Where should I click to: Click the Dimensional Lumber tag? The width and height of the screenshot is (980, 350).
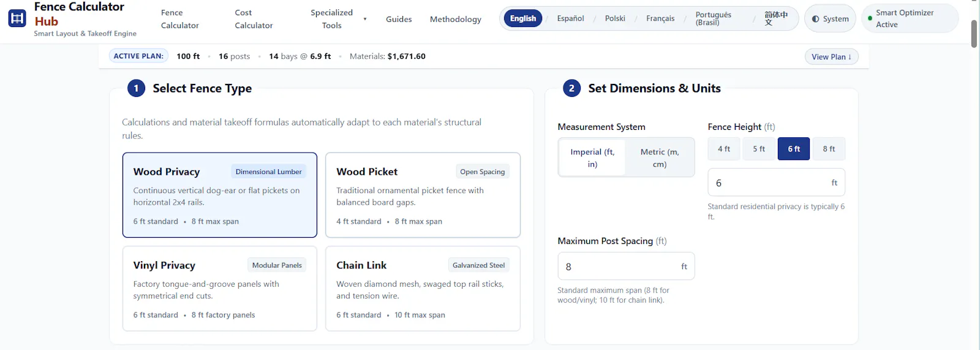pyautogui.click(x=268, y=172)
